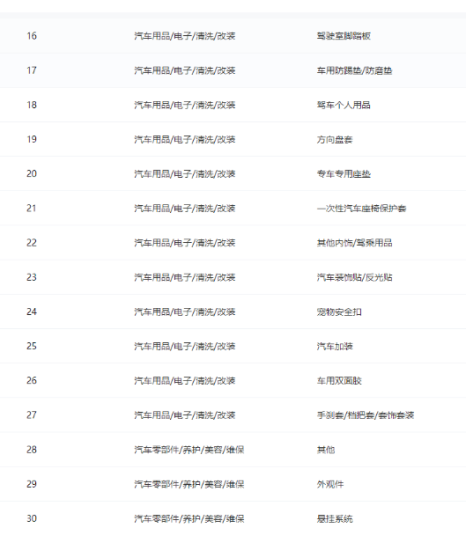Select the 汽车装饰贴/反光贴 entry
466x550 pixels.
[x=354, y=277]
